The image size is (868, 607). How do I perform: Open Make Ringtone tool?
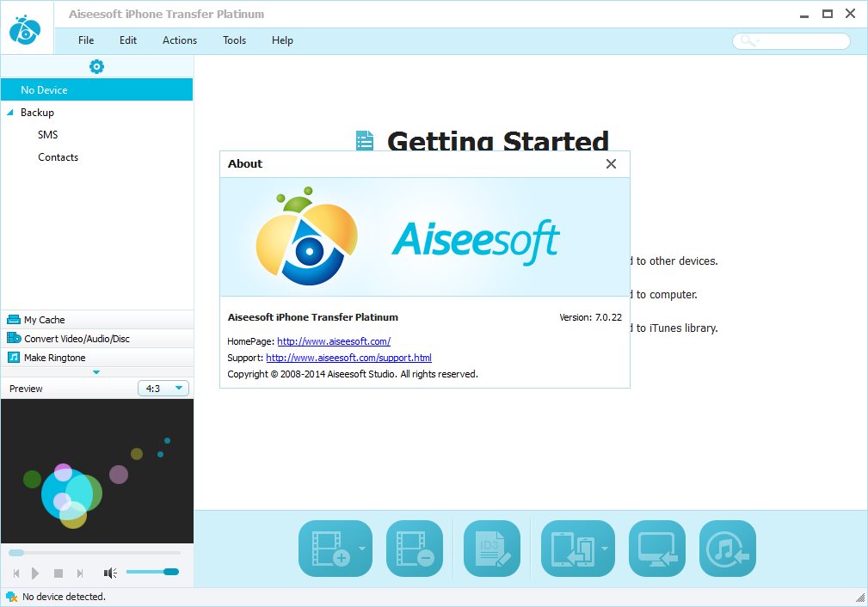pos(97,358)
